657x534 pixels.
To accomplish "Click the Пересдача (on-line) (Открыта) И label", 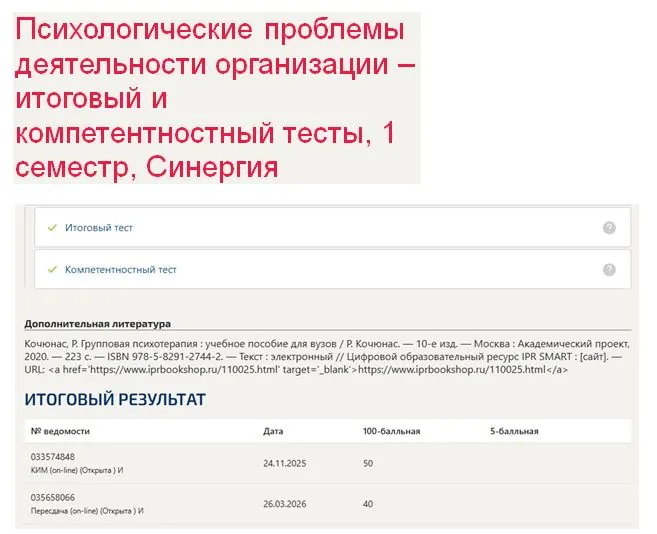I will coord(87,511).
